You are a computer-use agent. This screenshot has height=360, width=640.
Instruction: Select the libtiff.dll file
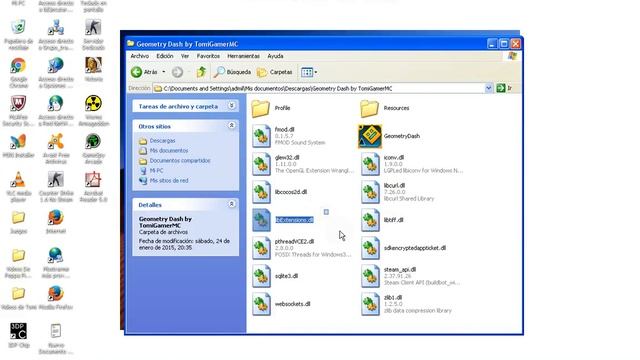(x=382, y=220)
